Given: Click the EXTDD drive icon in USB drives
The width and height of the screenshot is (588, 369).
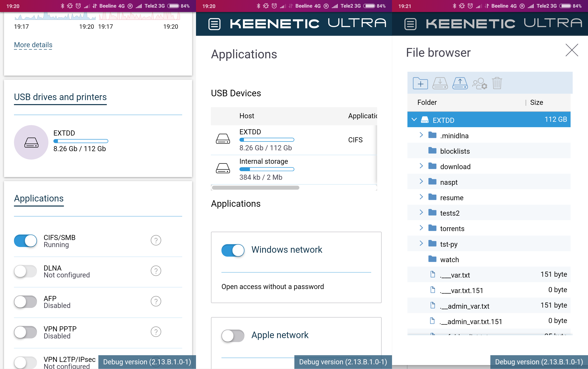Looking at the screenshot, I should (31, 142).
